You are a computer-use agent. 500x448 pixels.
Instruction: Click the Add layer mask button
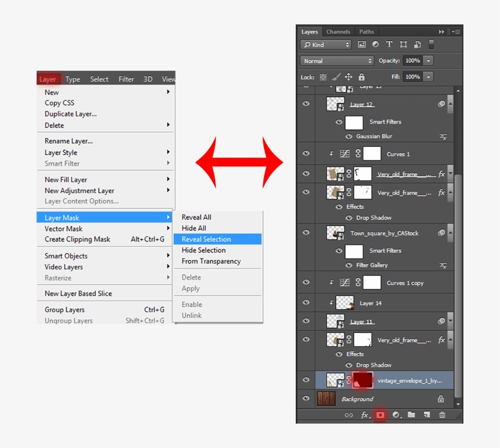(x=380, y=415)
